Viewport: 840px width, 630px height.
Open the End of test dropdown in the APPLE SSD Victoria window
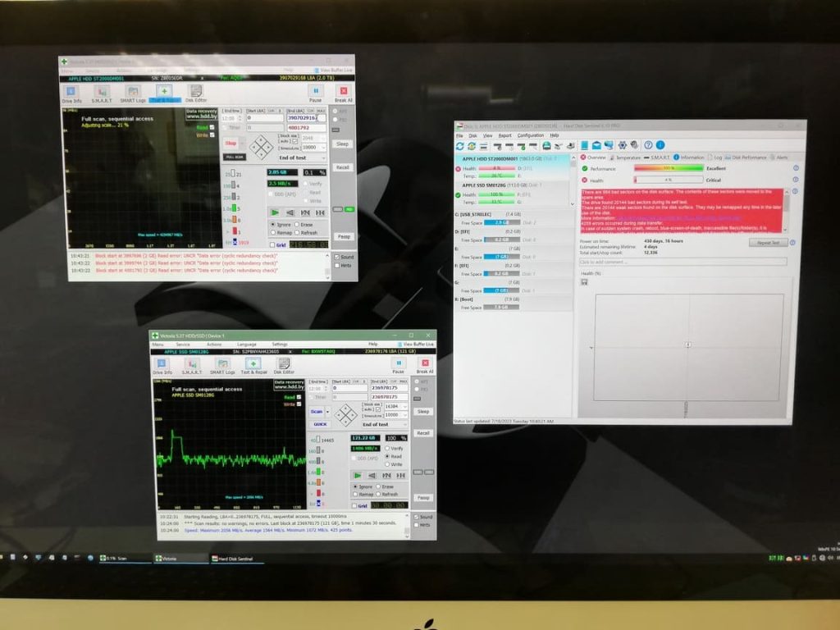[384, 424]
